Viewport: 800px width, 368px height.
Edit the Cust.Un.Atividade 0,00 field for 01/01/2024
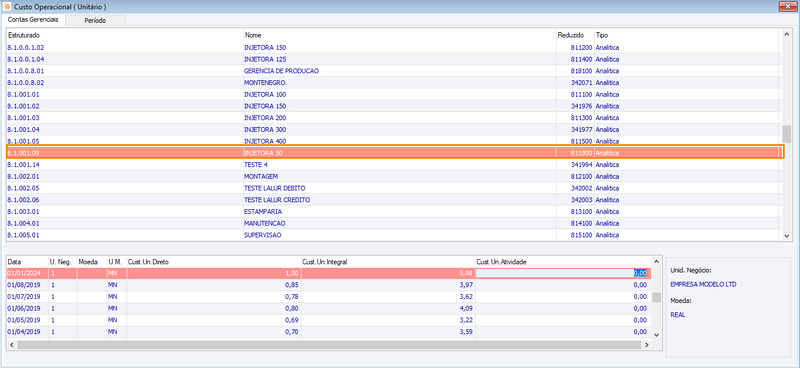click(563, 273)
